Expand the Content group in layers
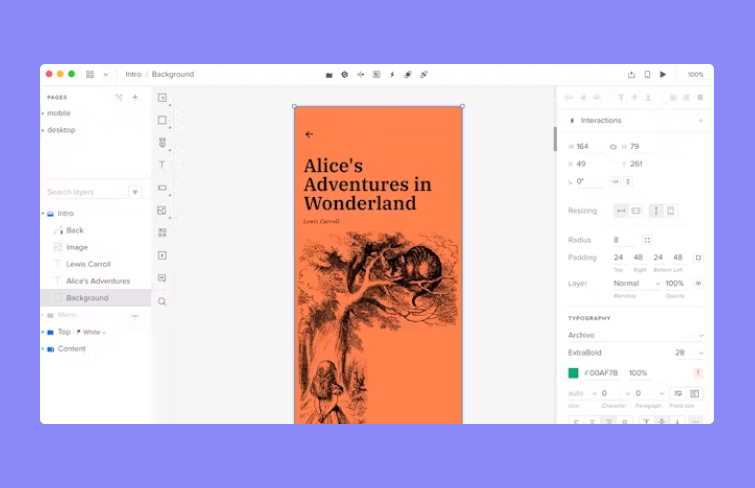This screenshot has width=755, height=488. (x=43, y=349)
